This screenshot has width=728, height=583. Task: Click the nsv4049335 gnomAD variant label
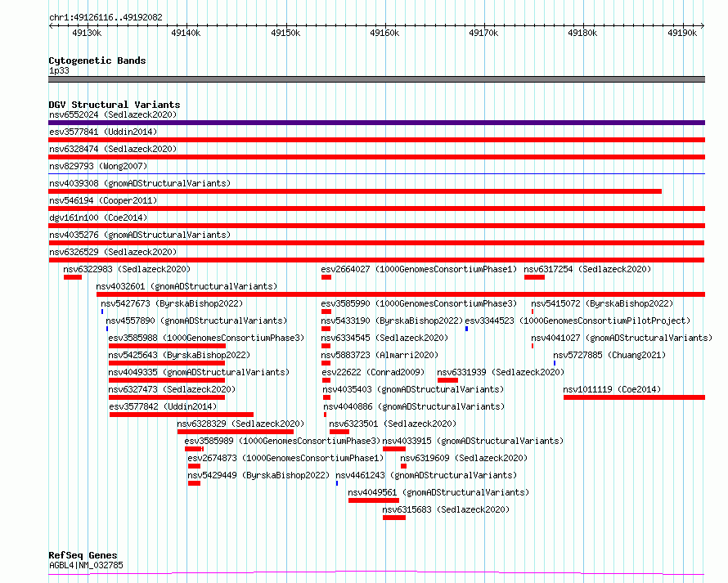(x=199, y=372)
